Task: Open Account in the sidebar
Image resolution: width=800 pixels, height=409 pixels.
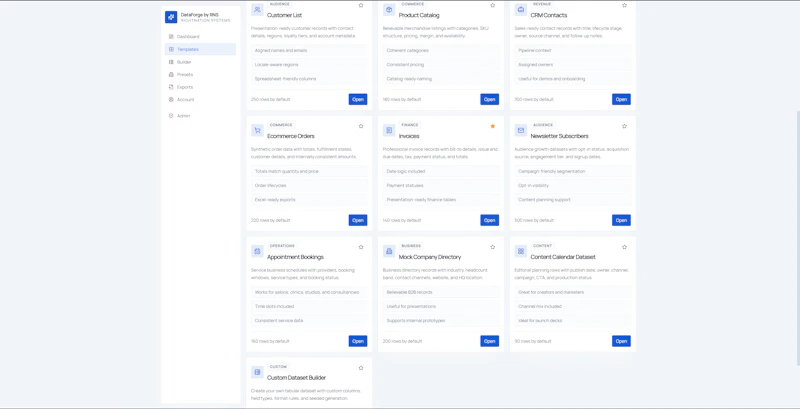Action: click(200, 99)
